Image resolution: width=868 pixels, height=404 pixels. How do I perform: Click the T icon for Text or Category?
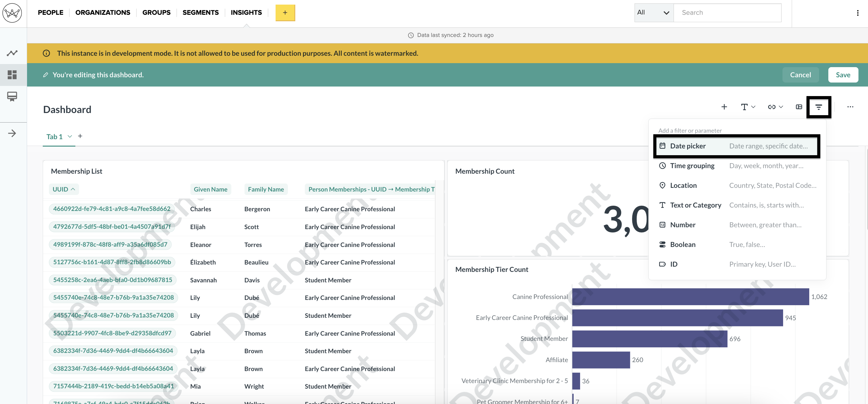pos(662,205)
